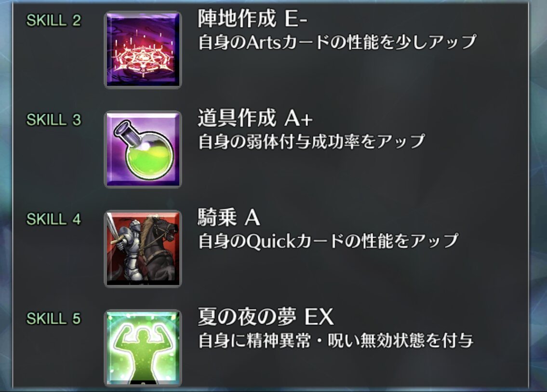
Task: Select the 夏の夜の夢 EX skill title
Action: coord(266,317)
